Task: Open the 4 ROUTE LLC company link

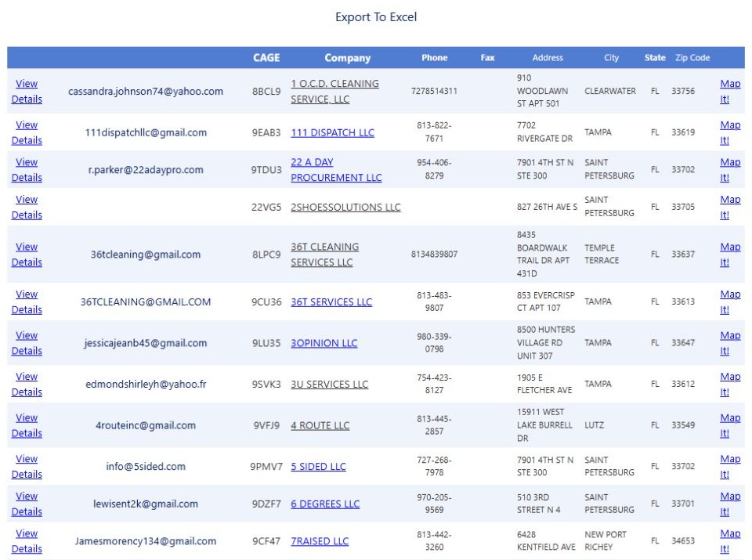Action: (x=320, y=426)
